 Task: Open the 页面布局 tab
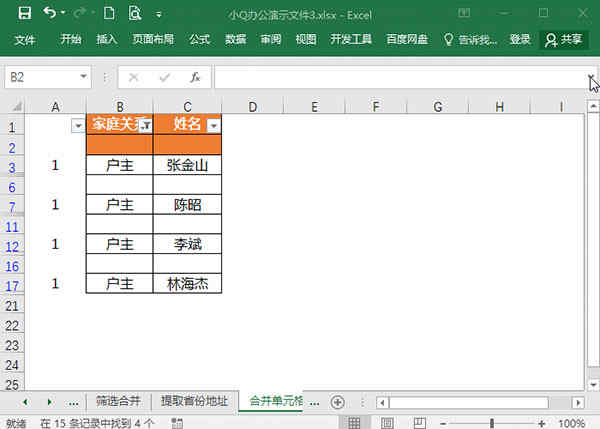point(153,39)
